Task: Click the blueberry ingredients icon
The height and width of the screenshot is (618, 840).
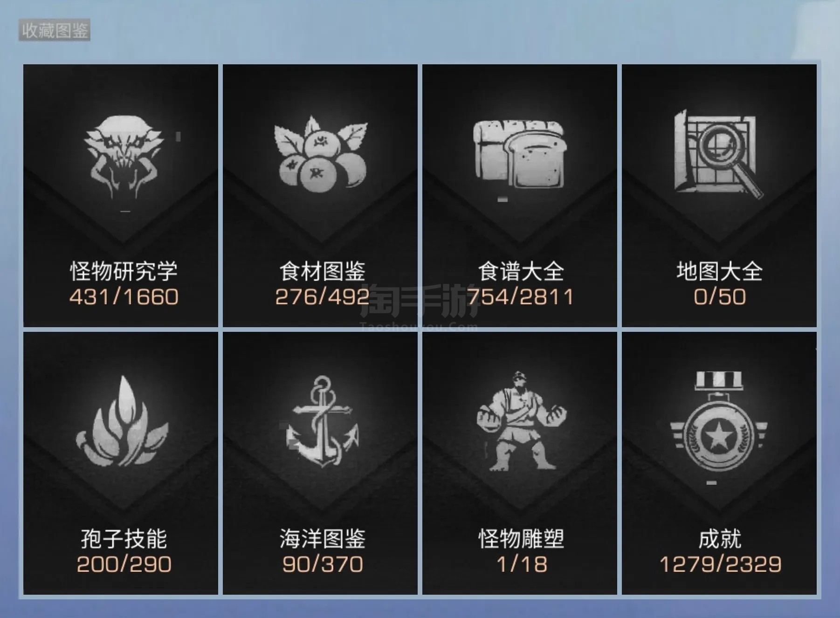Action: point(321,154)
